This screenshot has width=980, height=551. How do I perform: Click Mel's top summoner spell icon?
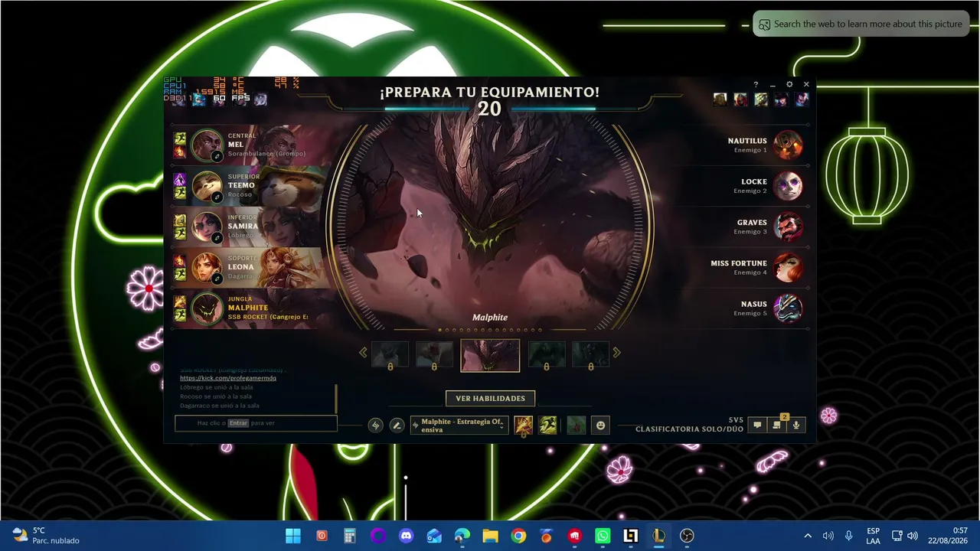[x=180, y=139]
